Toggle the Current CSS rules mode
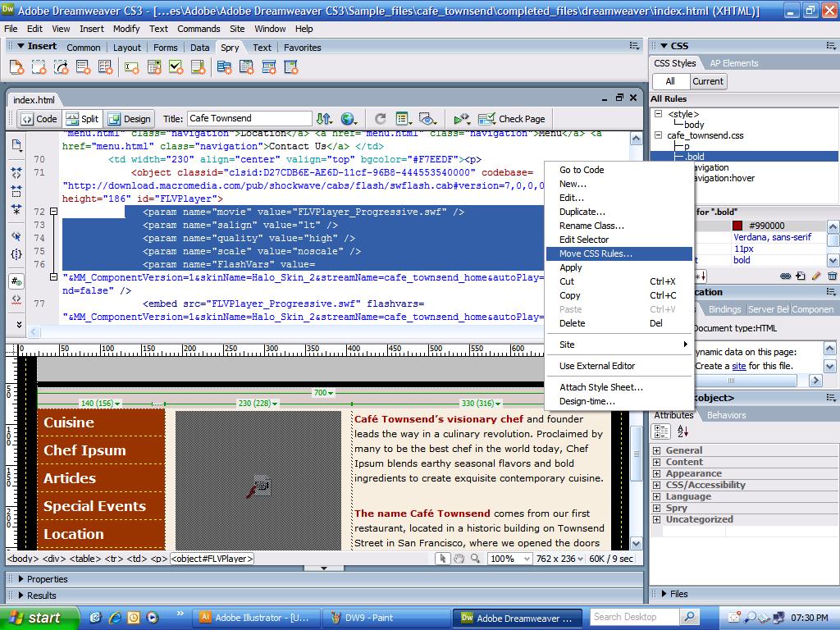This screenshot has height=630, width=840. click(x=707, y=81)
